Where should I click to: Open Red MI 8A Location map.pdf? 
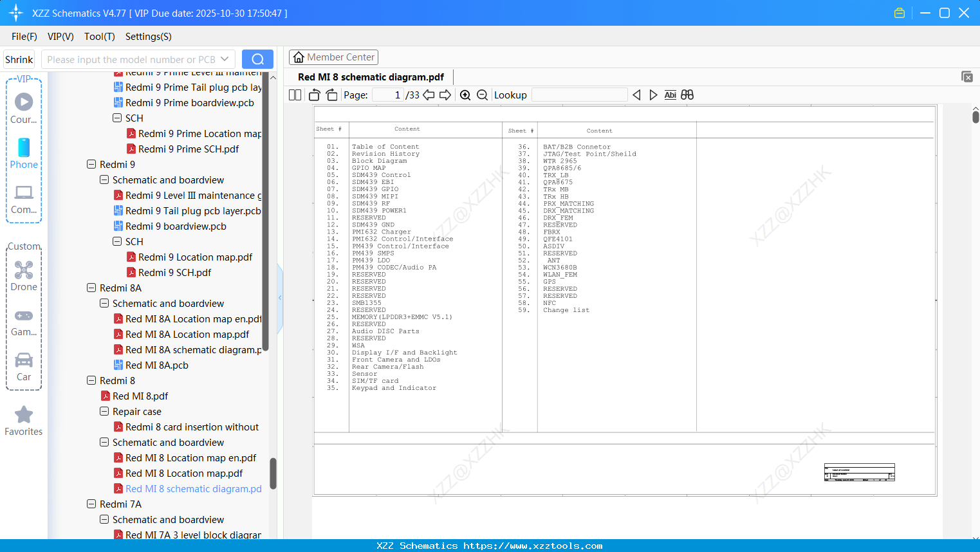[187, 335]
